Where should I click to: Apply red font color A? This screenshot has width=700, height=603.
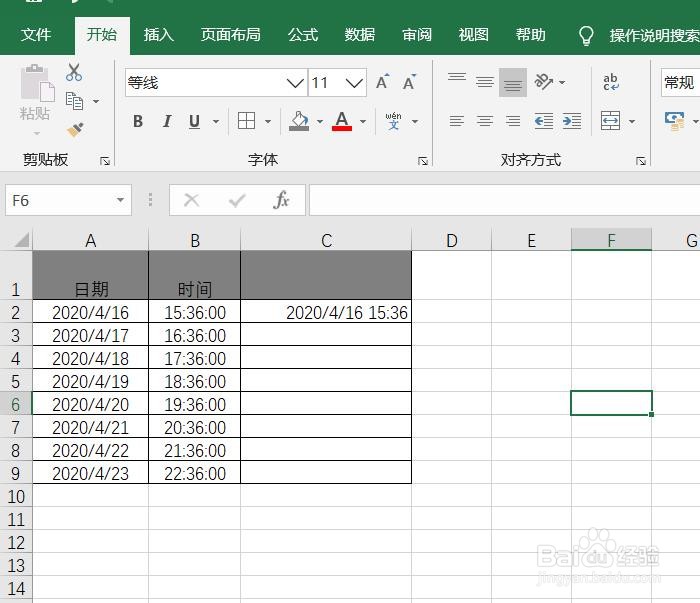tap(342, 121)
